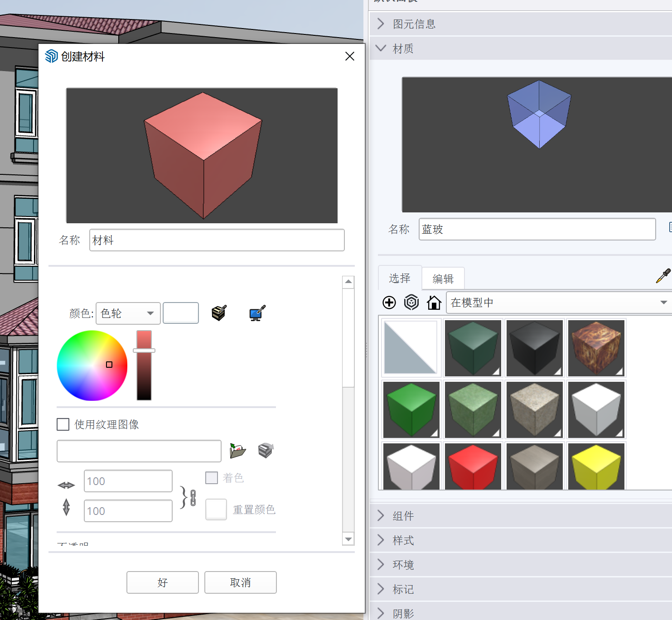Click the create material plus icon
672x620 pixels.
click(389, 303)
